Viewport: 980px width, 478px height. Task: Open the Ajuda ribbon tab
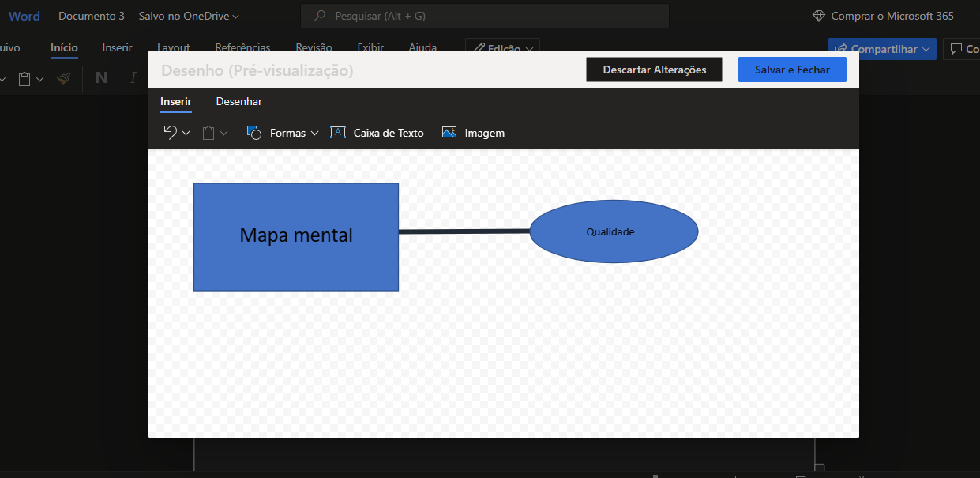[x=422, y=47]
